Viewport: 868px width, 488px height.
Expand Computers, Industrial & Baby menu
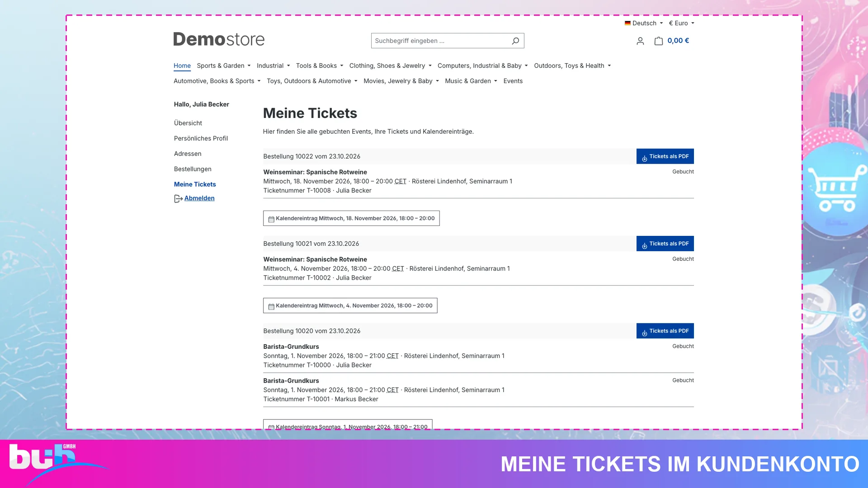pyautogui.click(x=483, y=66)
